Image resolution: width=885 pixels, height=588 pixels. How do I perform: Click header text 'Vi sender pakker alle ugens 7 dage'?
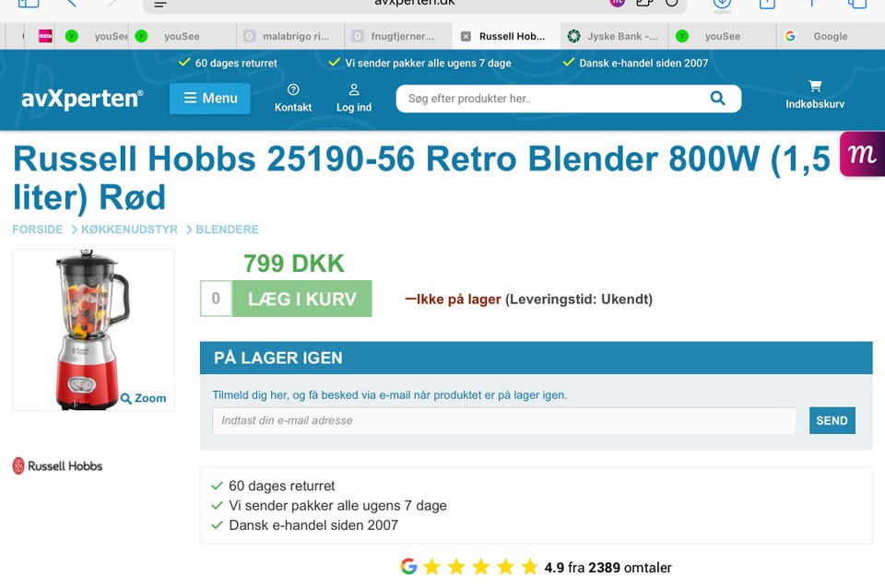click(429, 64)
